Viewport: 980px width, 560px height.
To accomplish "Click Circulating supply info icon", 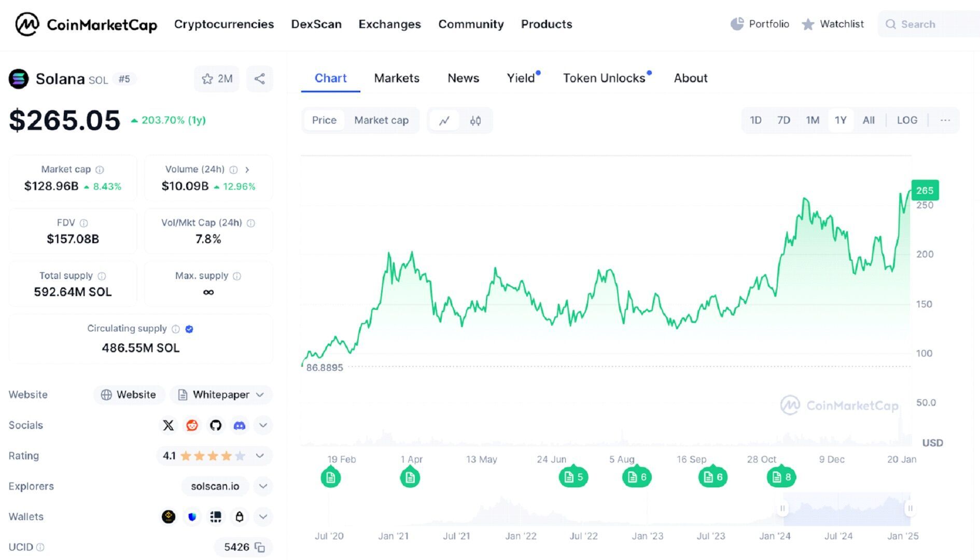I will tap(176, 329).
